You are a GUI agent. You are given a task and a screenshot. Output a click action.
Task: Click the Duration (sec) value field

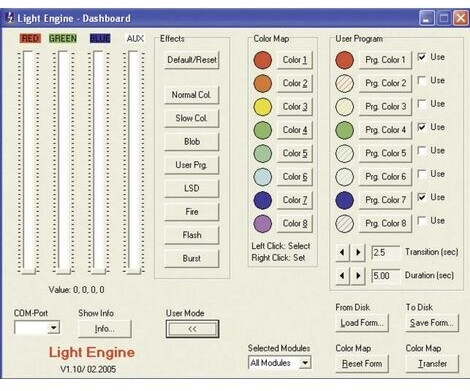pos(386,276)
